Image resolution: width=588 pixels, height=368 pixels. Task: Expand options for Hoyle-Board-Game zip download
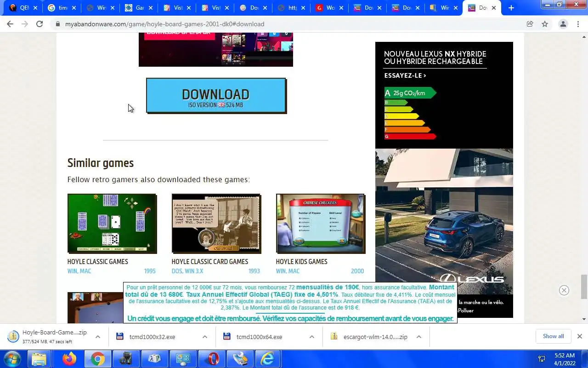(x=98, y=337)
